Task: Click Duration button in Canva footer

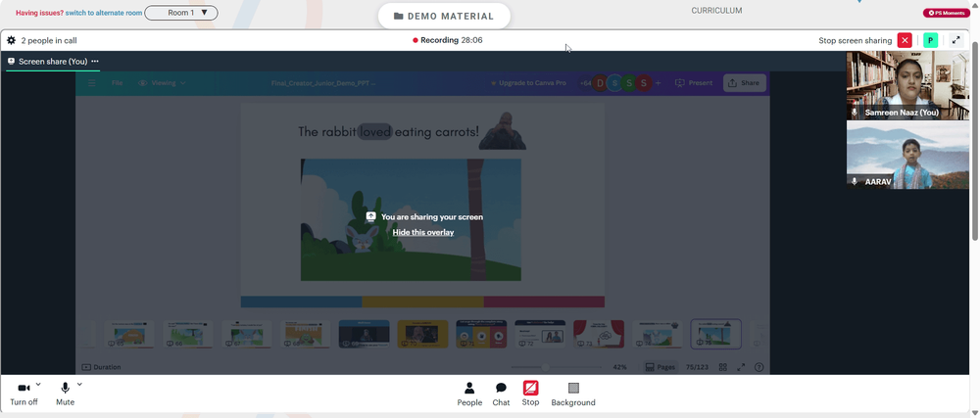Action: pos(101,367)
